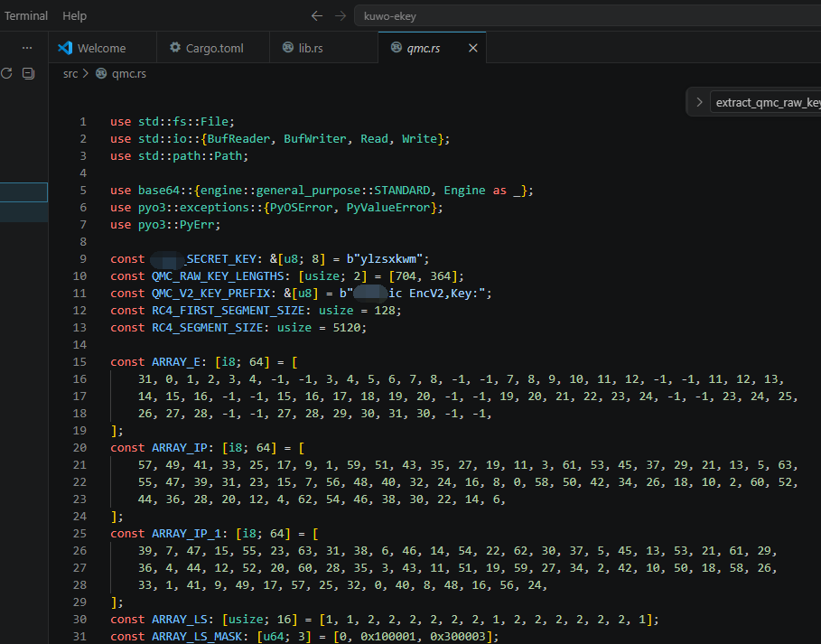Viewport: 821px width, 644px height.
Task: Click the BufReader import text
Action: (238, 139)
